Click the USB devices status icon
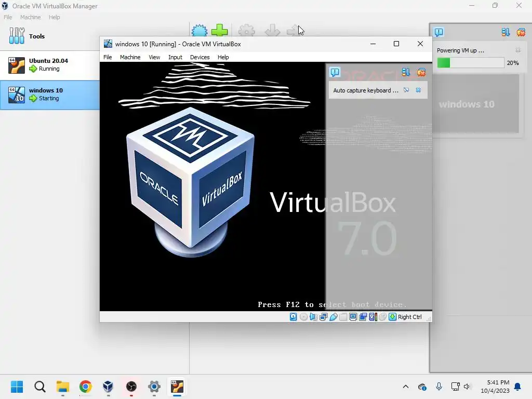 [333, 317]
